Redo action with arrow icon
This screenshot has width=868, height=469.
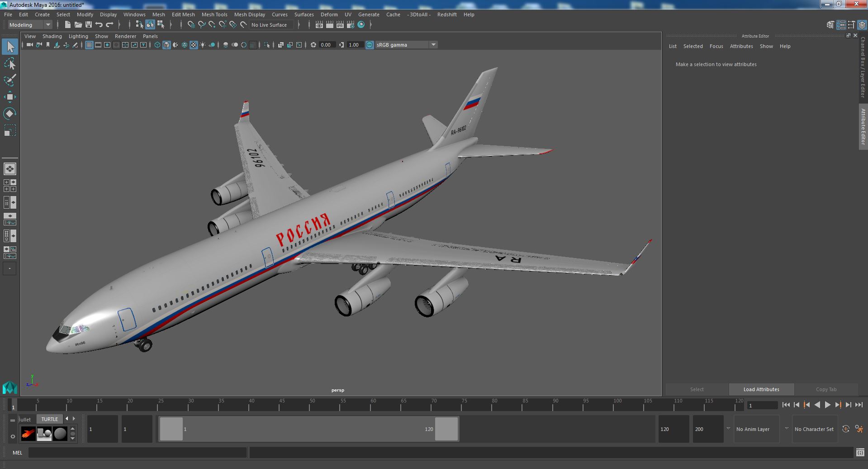point(109,24)
